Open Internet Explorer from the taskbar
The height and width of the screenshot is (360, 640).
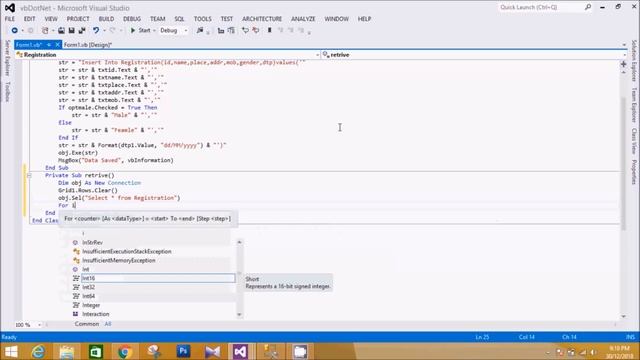(38, 352)
